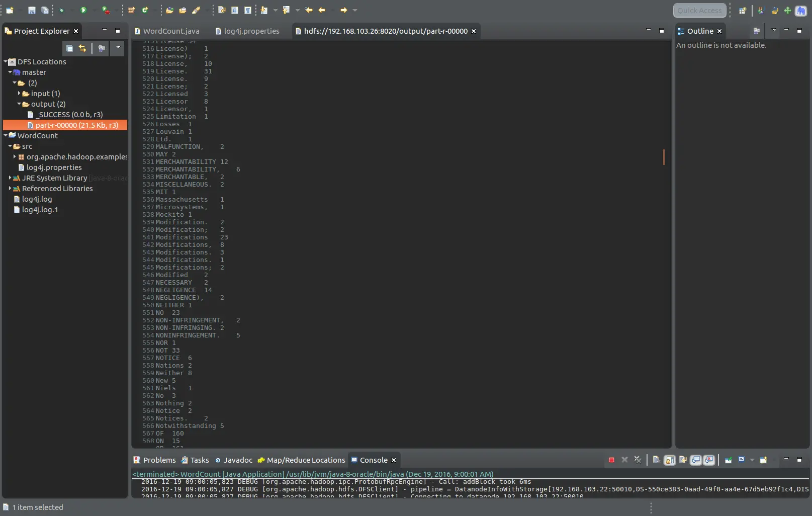
Task: Select log4j.properties in the src folder
Action: coord(50,167)
